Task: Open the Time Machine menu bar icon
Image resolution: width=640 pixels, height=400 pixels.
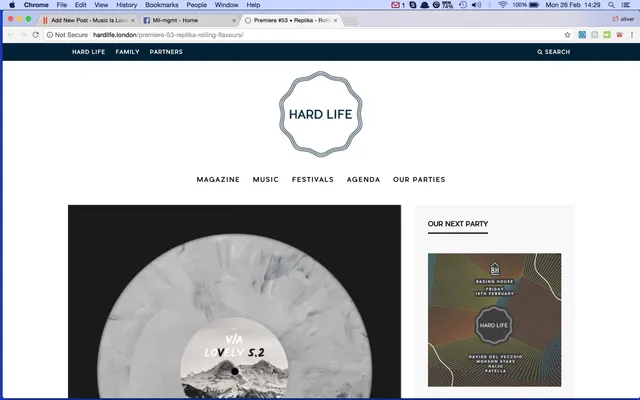Action: [x=463, y=5]
